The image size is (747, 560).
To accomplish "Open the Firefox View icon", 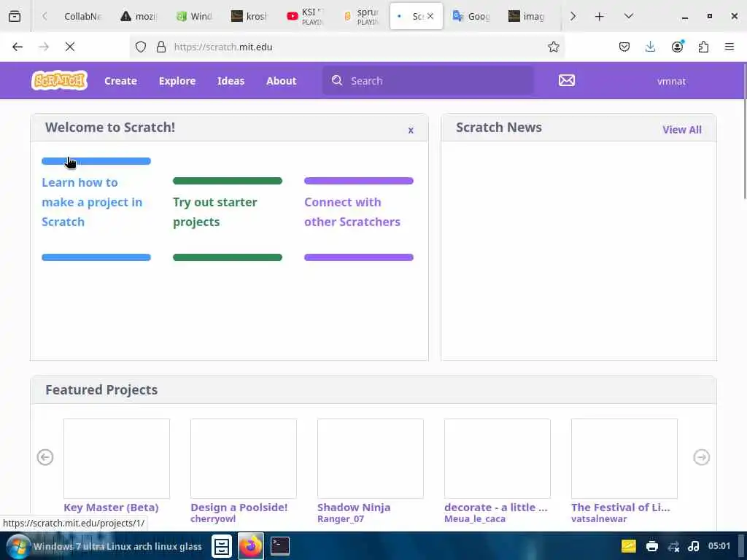I will 15,16.
